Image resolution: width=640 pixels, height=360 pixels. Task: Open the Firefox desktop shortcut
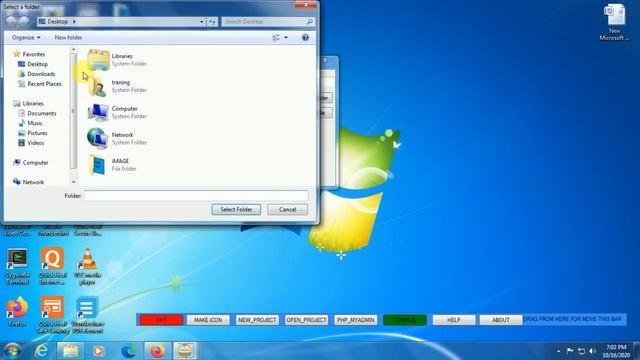click(x=17, y=312)
